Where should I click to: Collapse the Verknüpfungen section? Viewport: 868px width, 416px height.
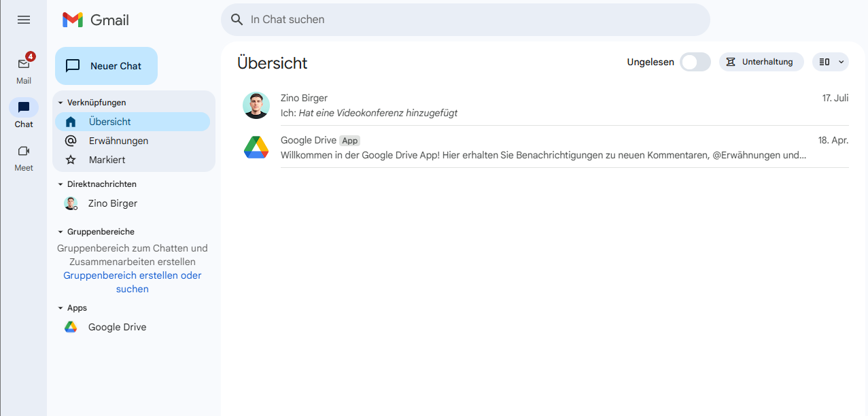60,103
